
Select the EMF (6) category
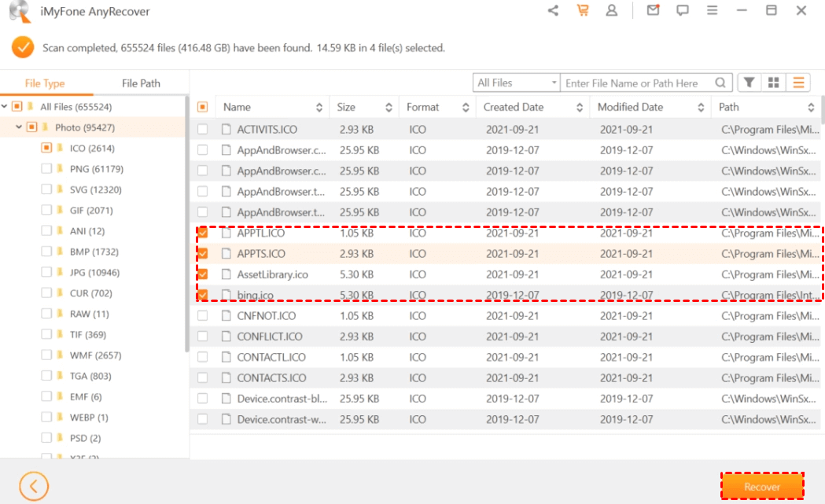[x=86, y=397]
